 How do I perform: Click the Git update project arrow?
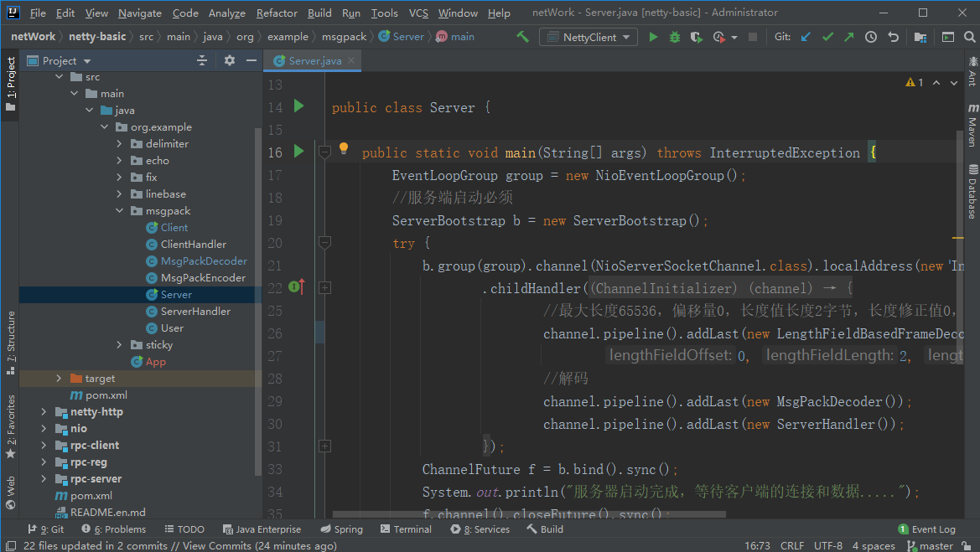[x=806, y=37]
